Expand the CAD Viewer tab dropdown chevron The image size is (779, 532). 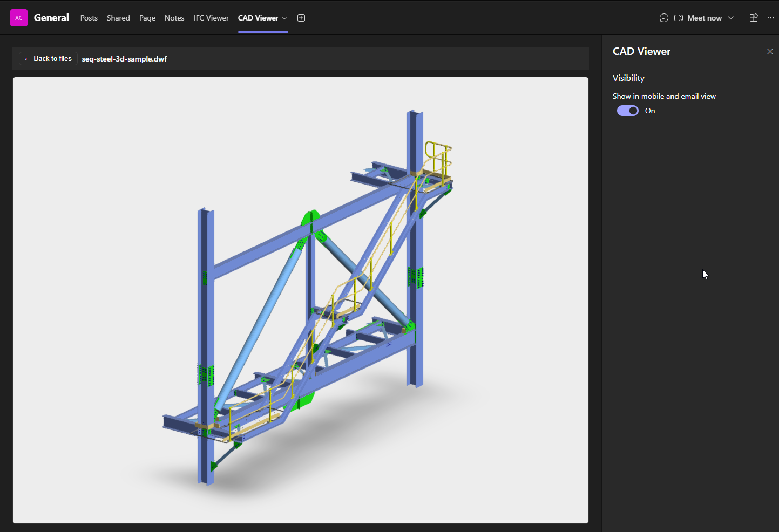284,18
